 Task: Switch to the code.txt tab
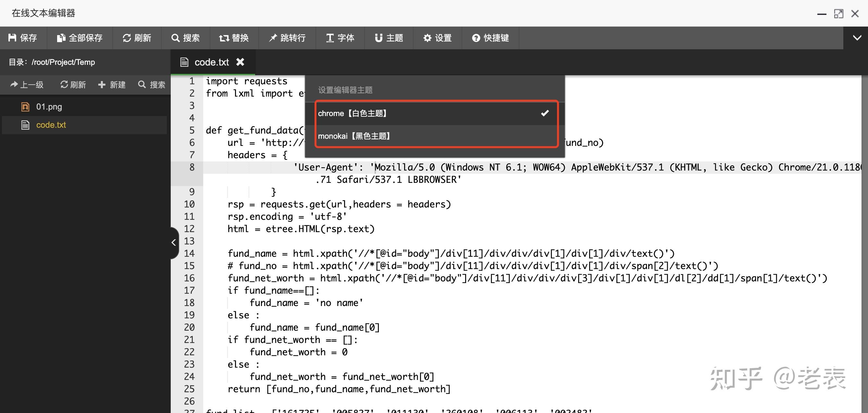point(212,62)
